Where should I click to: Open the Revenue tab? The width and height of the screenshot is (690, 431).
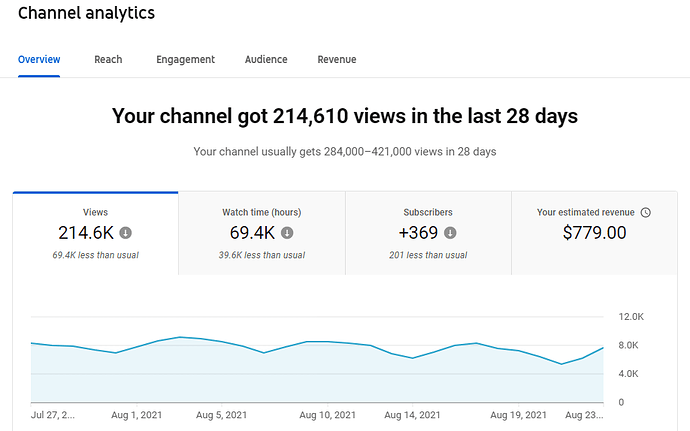(x=337, y=59)
